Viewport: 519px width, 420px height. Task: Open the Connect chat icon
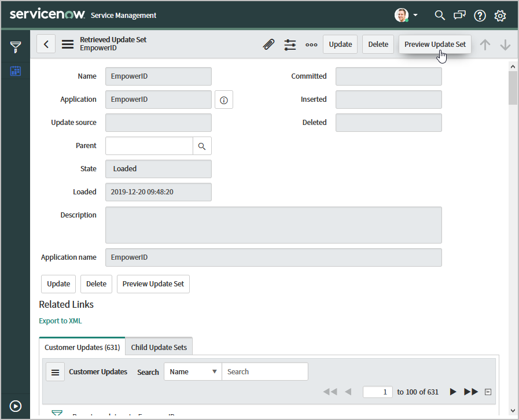459,16
